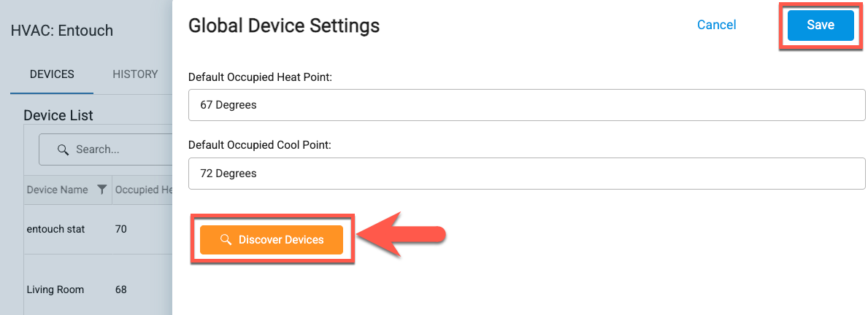
Task: Focus the Default Occupied Cool Point field
Action: click(x=526, y=174)
